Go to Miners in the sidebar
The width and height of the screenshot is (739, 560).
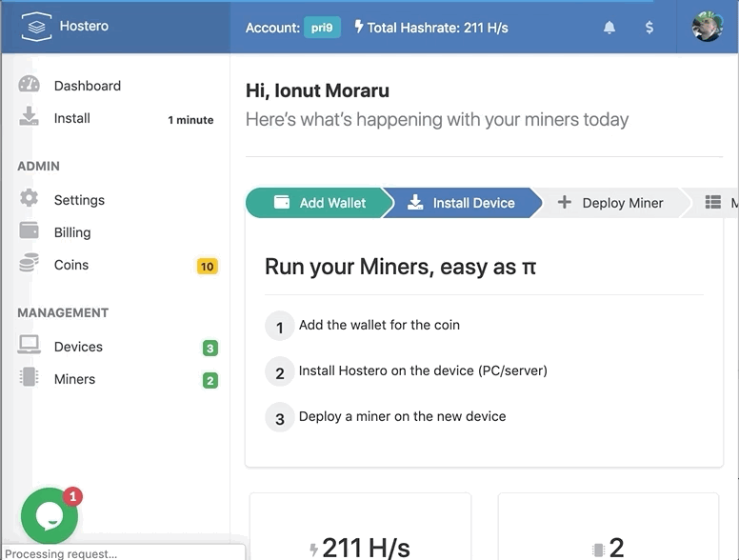click(74, 379)
